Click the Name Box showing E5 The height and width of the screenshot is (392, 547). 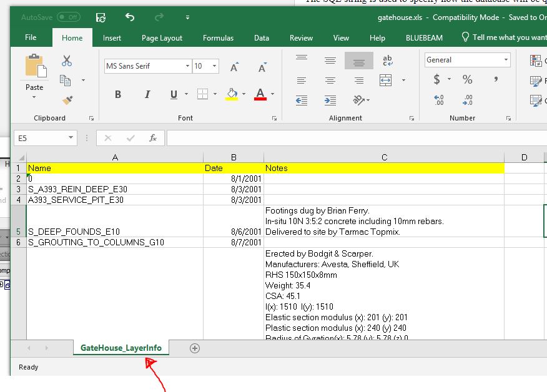pyautogui.click(x=46, y=138)
